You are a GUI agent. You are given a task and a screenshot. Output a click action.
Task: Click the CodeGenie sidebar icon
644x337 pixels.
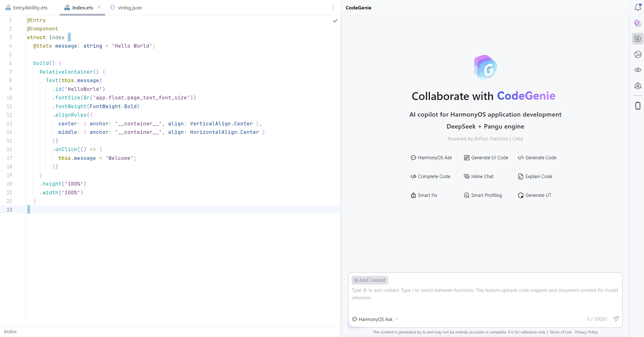[637, 39]
